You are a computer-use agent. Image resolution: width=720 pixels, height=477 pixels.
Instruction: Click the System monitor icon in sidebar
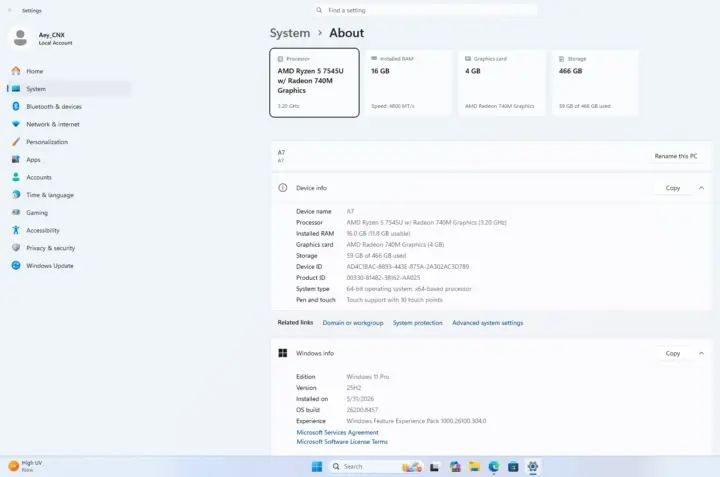coord(16,89)
